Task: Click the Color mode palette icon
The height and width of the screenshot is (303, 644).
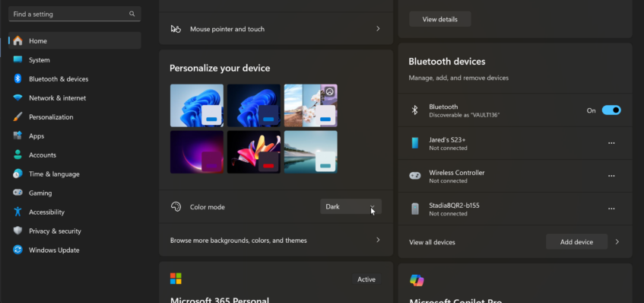Action: coord(176,207)
